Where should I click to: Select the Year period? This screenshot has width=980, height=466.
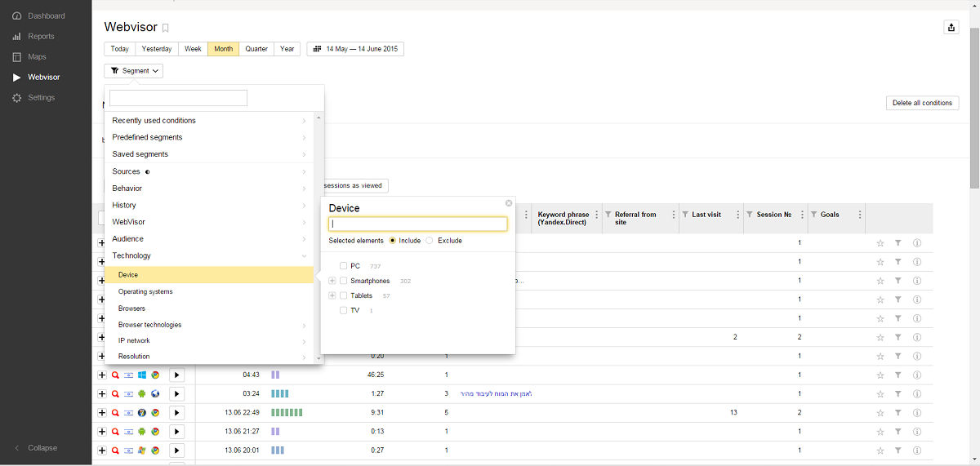287,49
